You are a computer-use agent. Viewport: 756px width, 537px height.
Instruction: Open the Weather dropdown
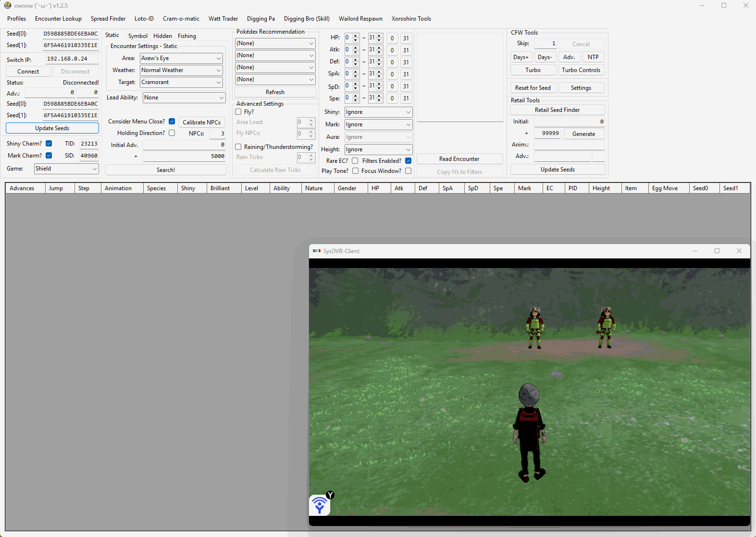[181, 70]
